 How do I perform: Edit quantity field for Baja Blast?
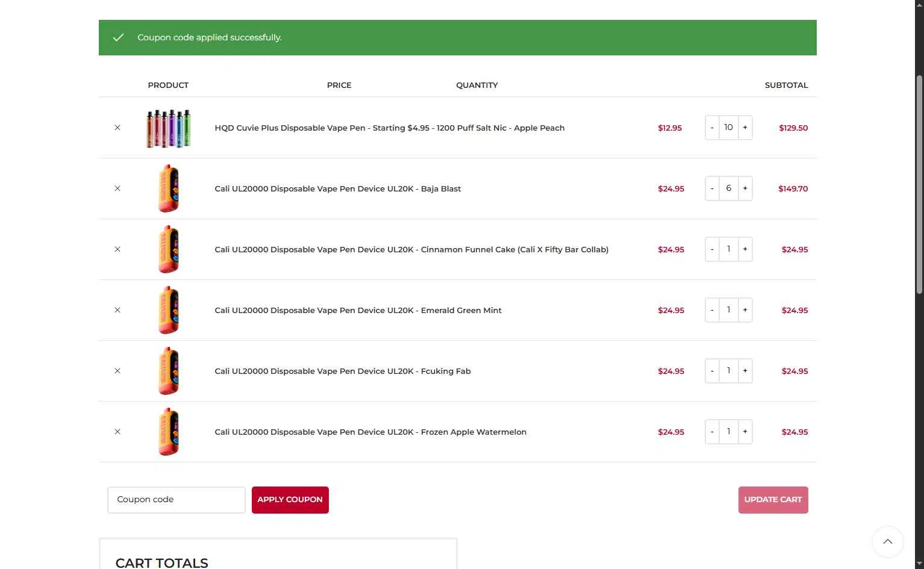(x=729, y=188)
